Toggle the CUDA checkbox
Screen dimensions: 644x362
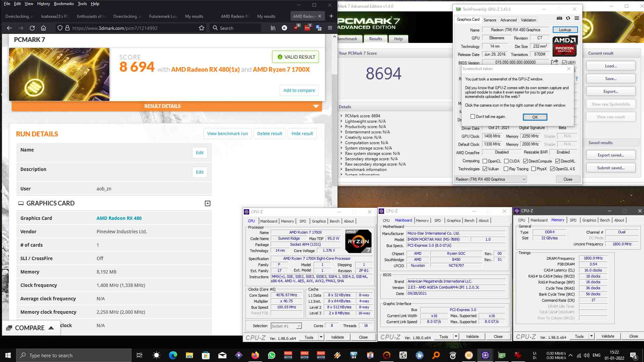pyautogui.click(x=506, y=161)
